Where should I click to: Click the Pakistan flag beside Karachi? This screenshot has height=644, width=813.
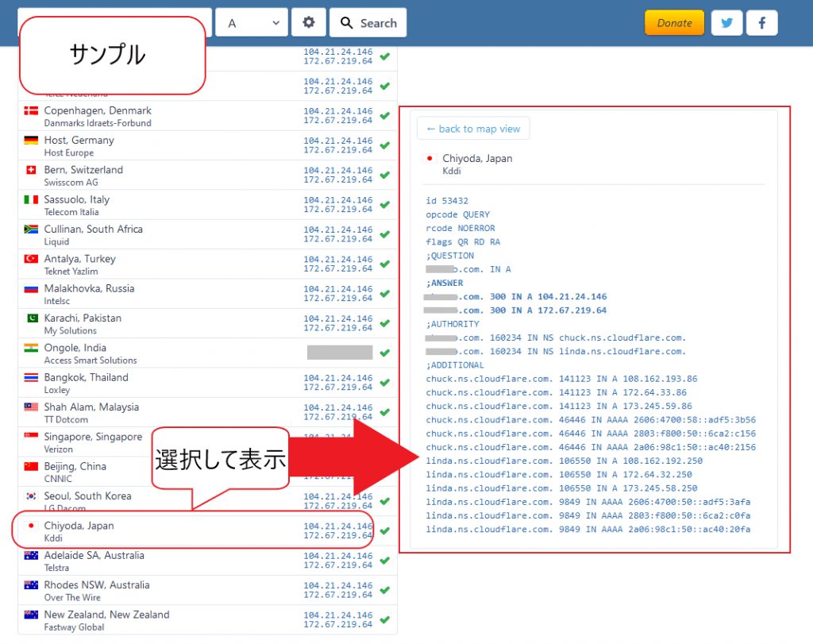[x=31, y=318]
